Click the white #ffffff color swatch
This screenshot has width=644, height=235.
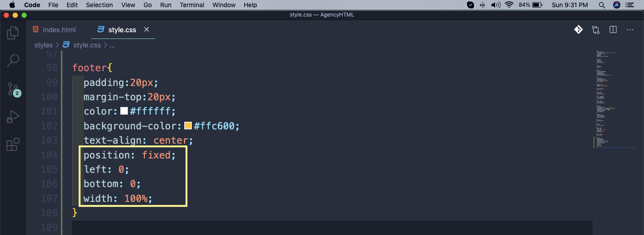pyautogui.click(x=124, y=111)
